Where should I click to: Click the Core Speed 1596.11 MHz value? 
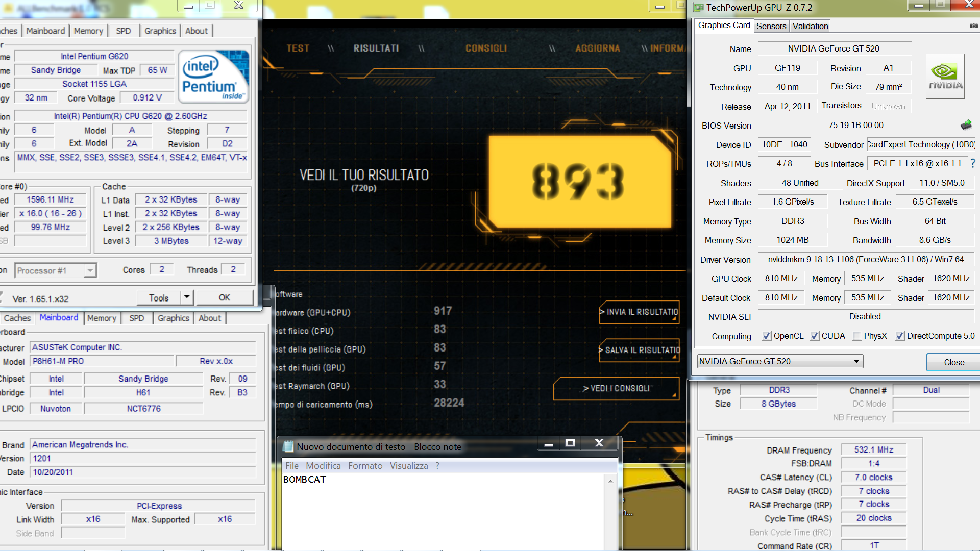(x=50, y=199)
